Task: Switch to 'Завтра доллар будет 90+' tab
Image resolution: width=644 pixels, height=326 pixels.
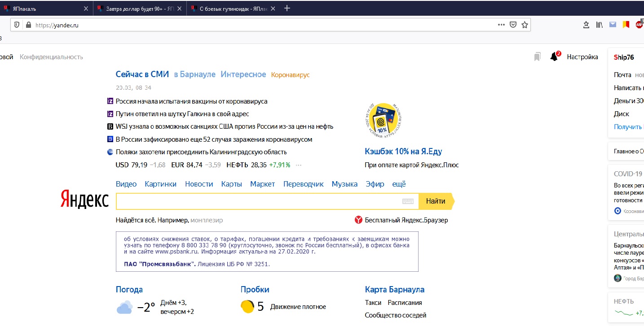Action: point(140,9)
